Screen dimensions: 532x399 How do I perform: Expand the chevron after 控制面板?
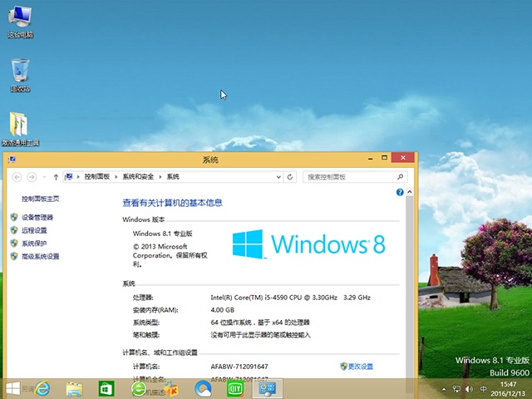tap(116, 177)
